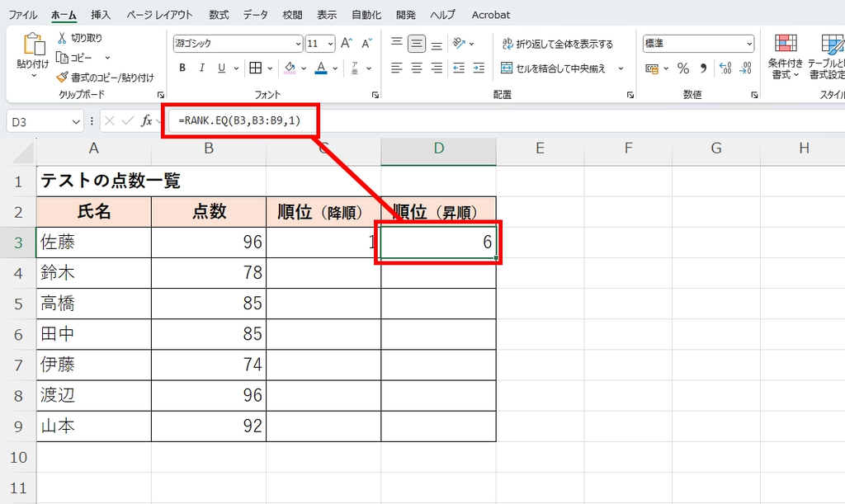Image resolution: width=845 pixels, height=504 pixels.
Task: Click the Comma style icon
Action: point(703,68)
